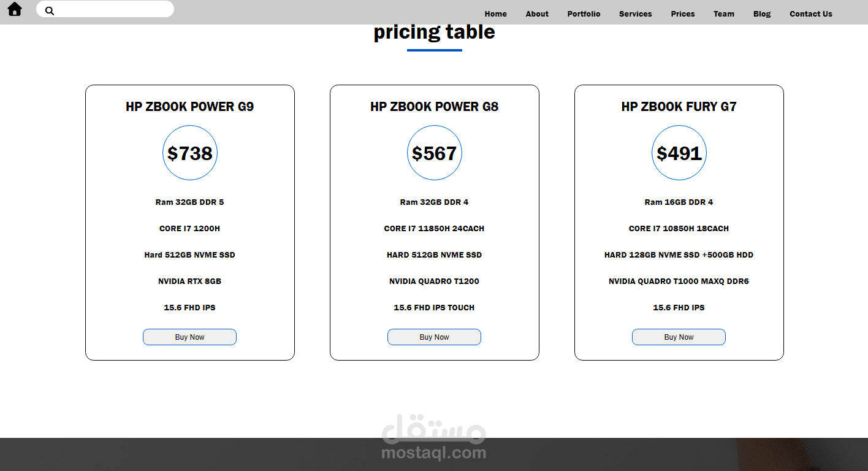
Task: Visit the Blog nav link
Action: 762,14
